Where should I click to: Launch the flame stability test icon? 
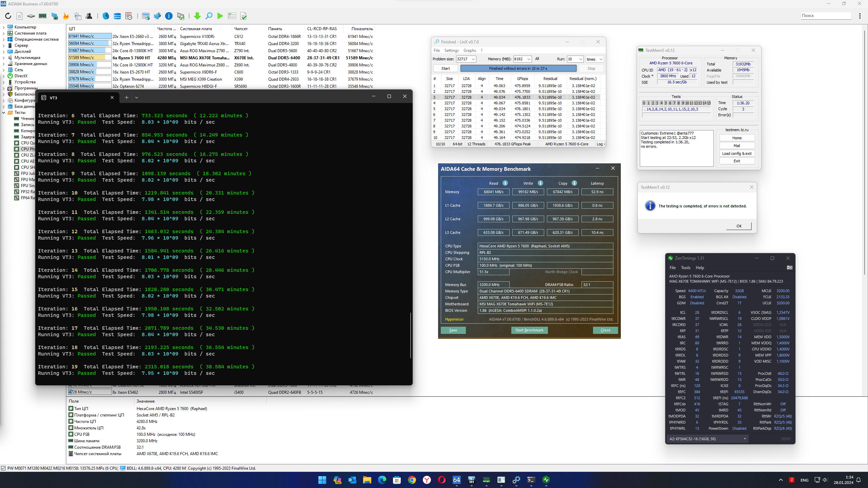66,16
